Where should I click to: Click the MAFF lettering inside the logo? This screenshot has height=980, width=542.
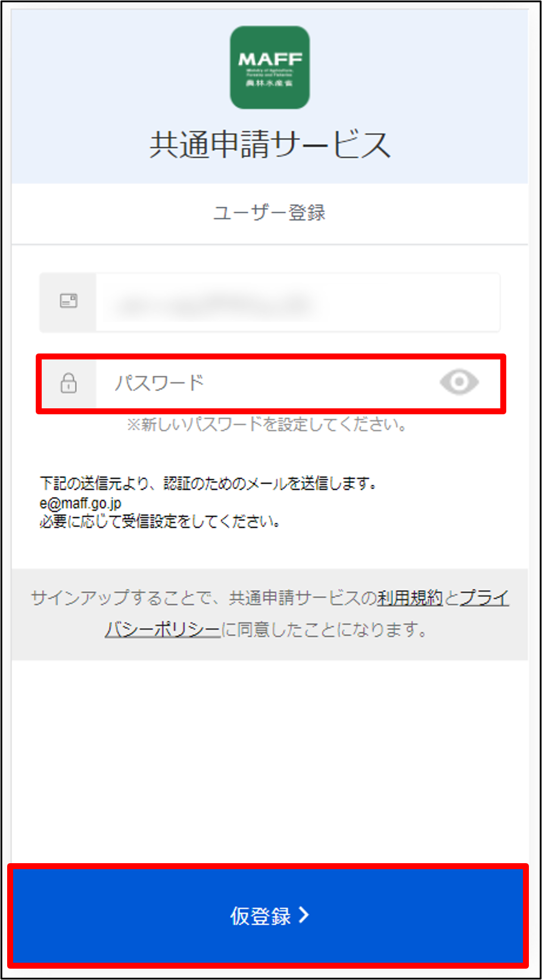click(x=270, y=59)
